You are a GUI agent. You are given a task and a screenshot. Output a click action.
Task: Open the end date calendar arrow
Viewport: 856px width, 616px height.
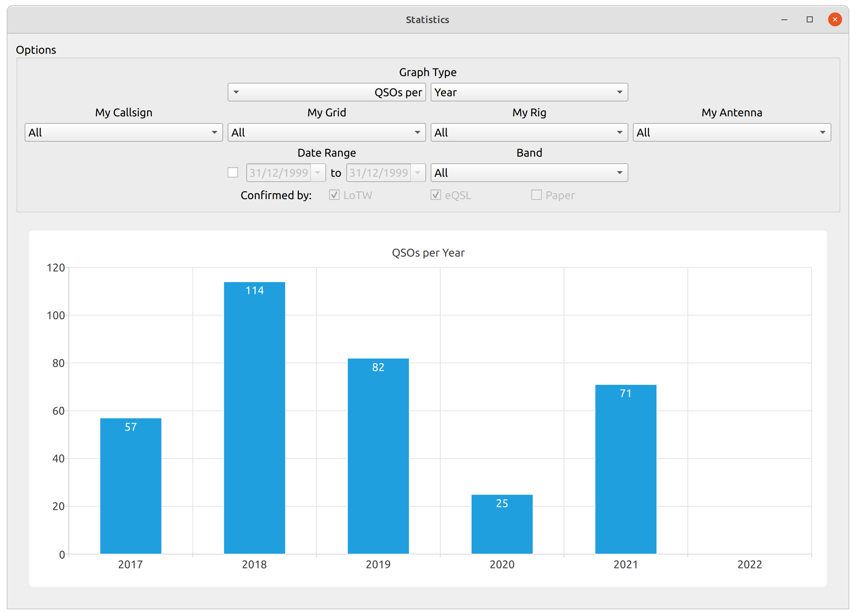[418, 173]
